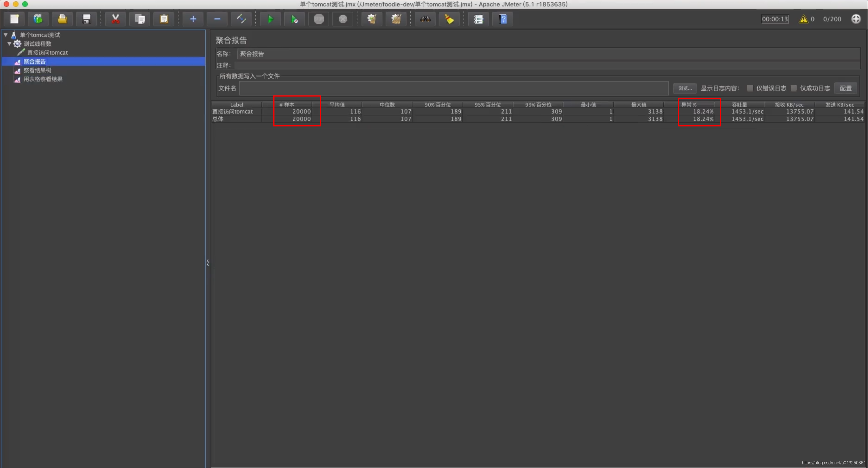Open the function helper dialog
The image size is (868, 468).
479,19
